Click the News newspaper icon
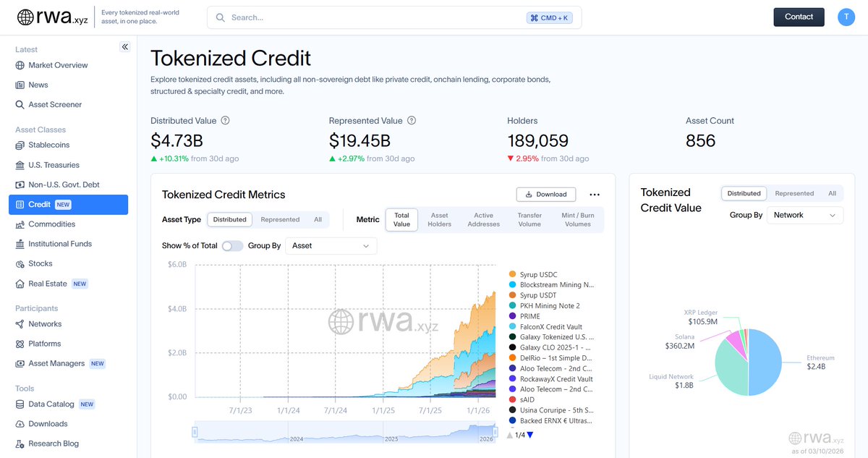Image resolution: width=868 pixels, height=458 pixels. [x=20, y=85]
